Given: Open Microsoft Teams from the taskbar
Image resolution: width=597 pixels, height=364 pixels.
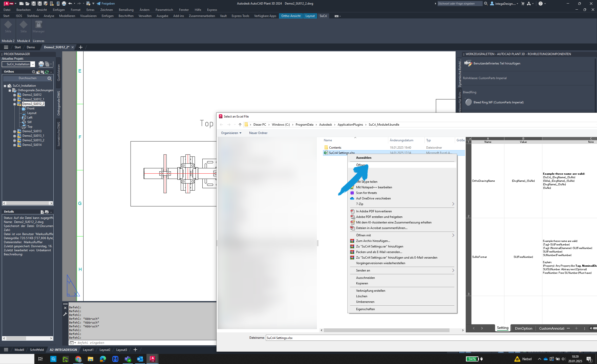Looking at the screenshot, I should 127,359.
